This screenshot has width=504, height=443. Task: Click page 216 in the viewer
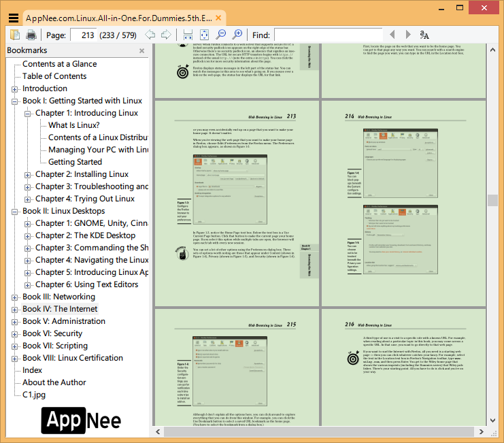pos(404,367)
